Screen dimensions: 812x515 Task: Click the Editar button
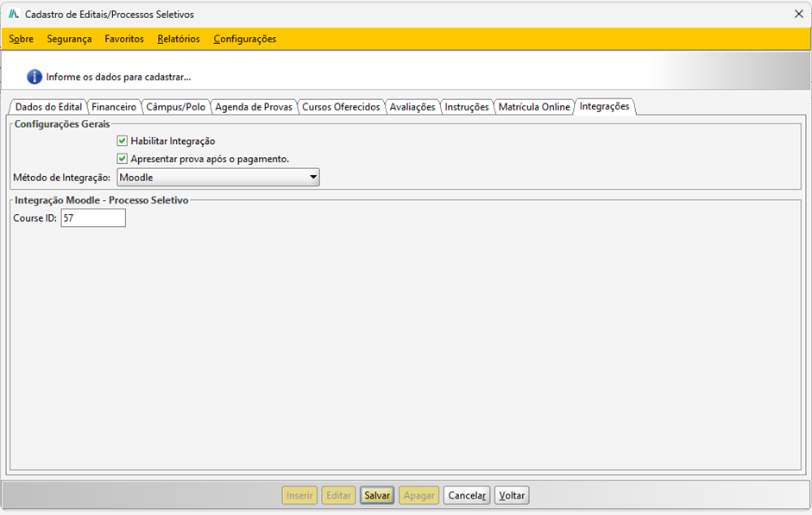pyautogui.click(x=338, y=495)
